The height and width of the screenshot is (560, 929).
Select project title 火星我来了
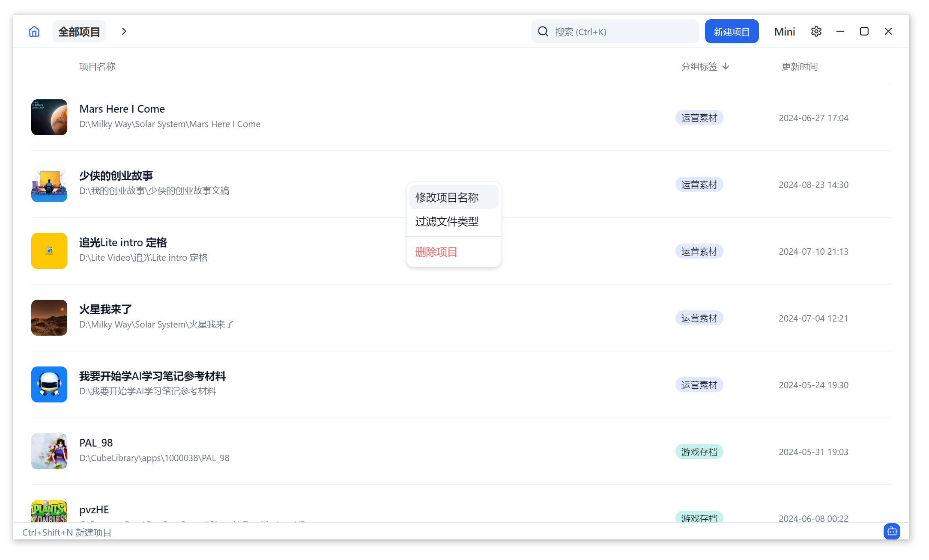[105, 309]
